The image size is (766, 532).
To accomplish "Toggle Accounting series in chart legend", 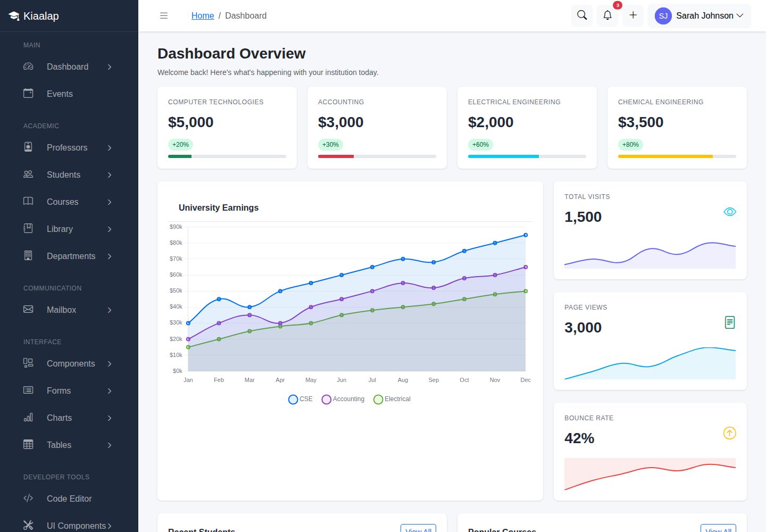I will click(x=343, y=399).
